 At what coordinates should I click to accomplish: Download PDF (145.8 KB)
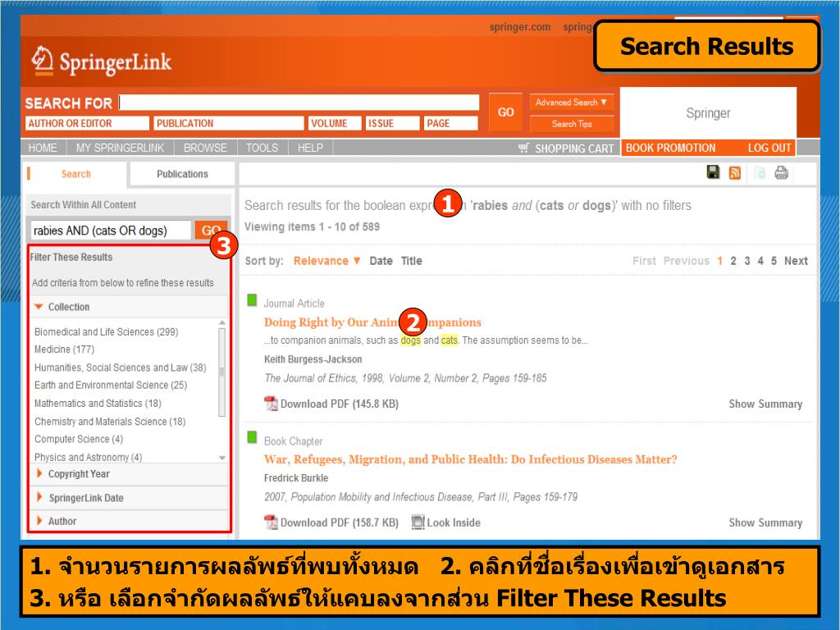339,404
